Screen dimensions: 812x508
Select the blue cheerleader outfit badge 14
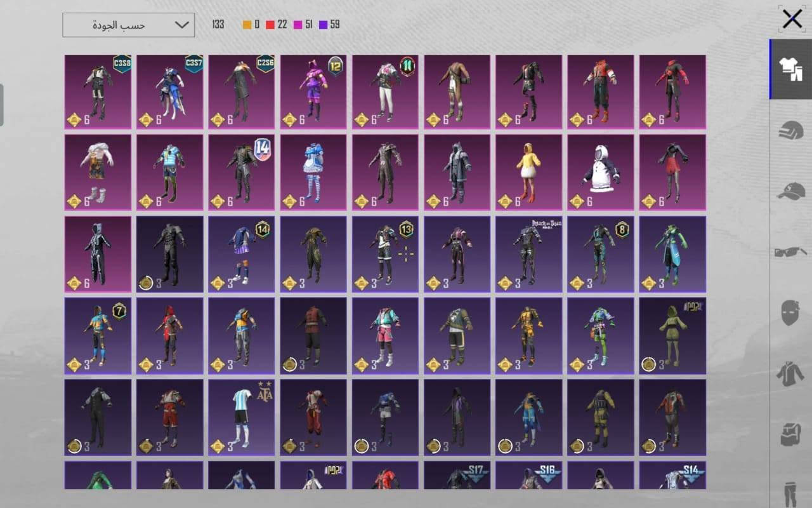242,254
